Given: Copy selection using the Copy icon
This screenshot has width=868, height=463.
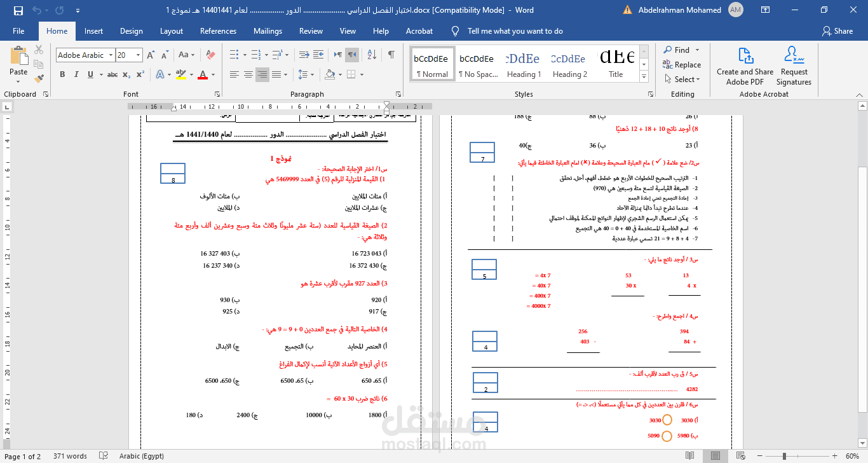Looking at the screenshot, I should (39, 64).
